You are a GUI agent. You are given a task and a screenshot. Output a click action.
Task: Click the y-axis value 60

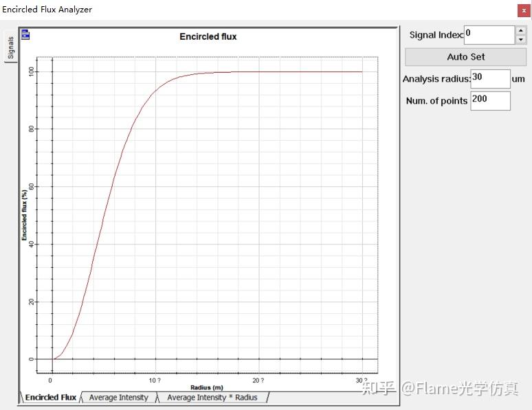(32, 187)
